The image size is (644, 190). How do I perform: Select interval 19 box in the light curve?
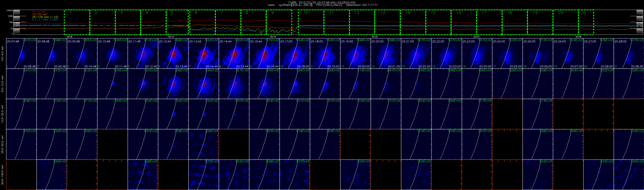(x=540, y=22)
